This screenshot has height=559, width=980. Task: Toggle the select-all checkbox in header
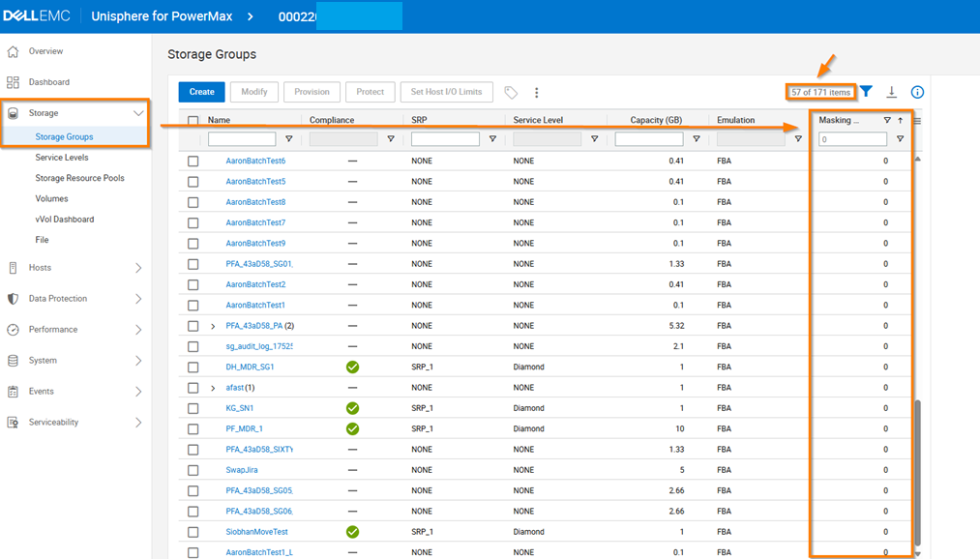193,121
